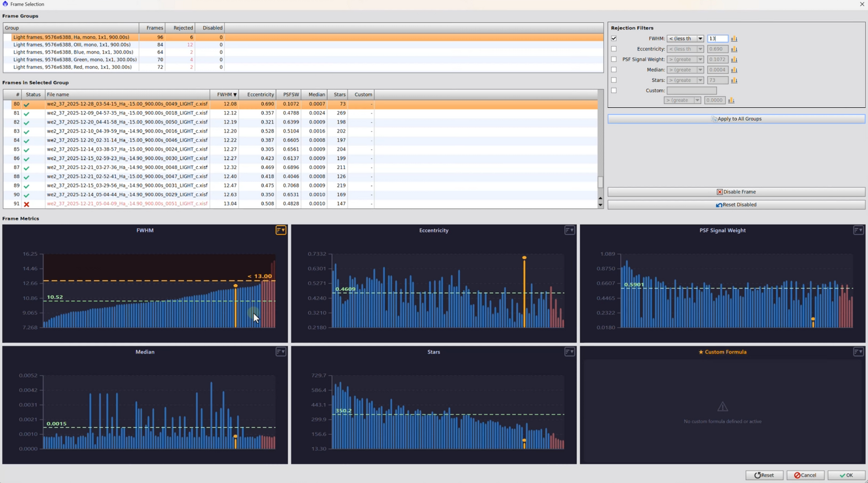The width and height of the screenshot is (868, 483).
Task: Click the green check status of frame 87
Action: (27, 168)
